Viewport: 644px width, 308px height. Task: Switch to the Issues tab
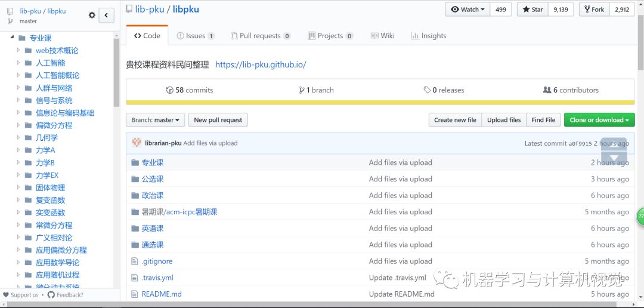pyautogui.click(x=196, y=36)
